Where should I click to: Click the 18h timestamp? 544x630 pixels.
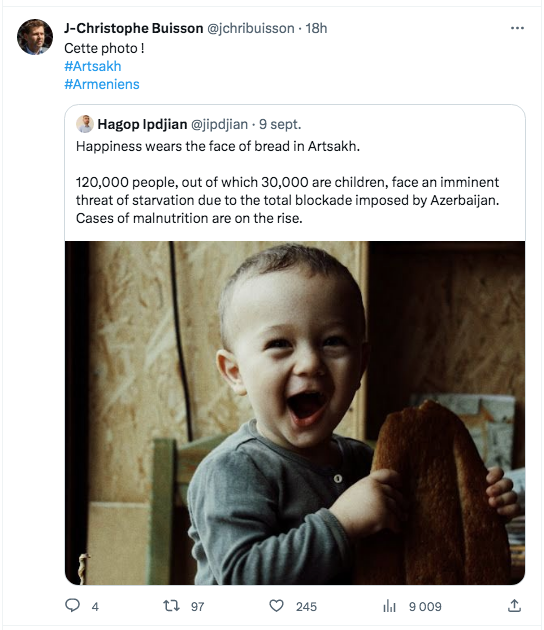click(316, 29)
